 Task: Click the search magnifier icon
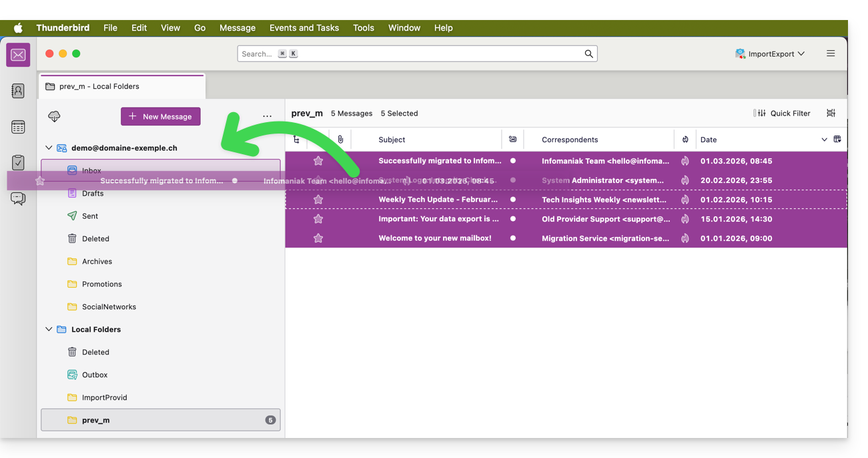[588, 54]
